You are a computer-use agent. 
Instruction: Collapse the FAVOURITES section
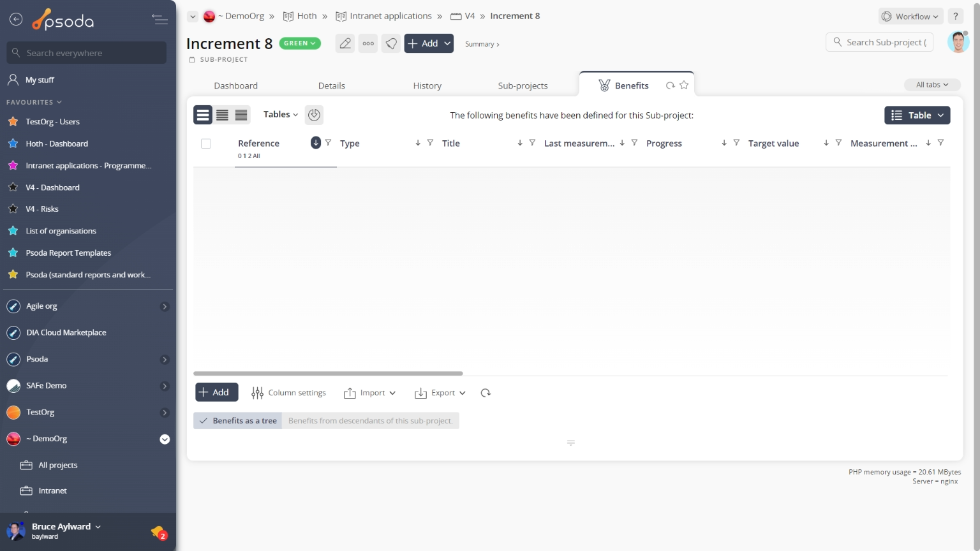(34, 102)
